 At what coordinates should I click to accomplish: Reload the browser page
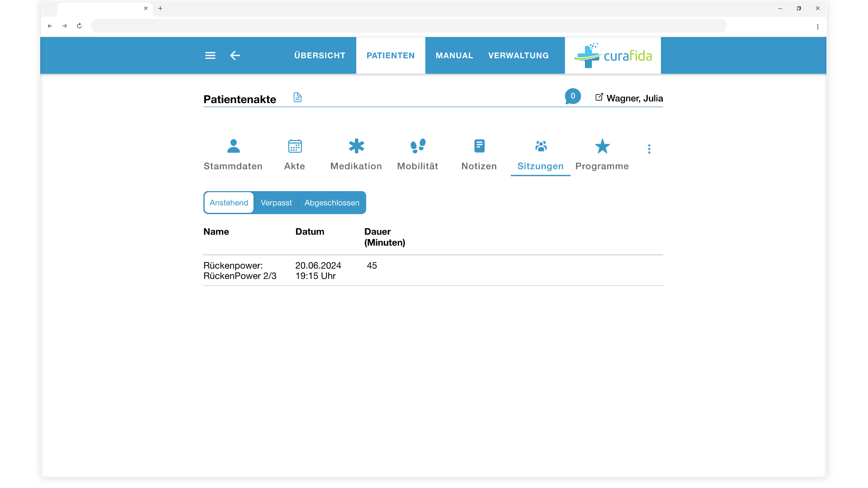79,26
